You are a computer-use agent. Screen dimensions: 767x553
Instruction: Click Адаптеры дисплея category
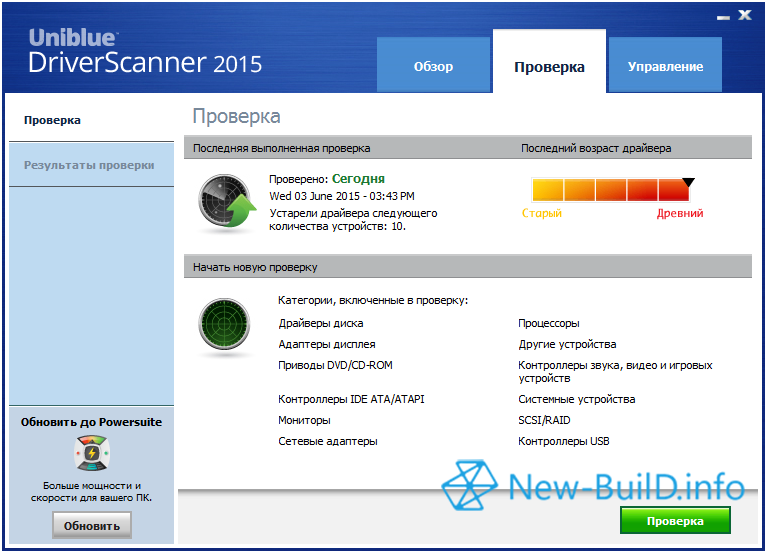coord(327,344)
